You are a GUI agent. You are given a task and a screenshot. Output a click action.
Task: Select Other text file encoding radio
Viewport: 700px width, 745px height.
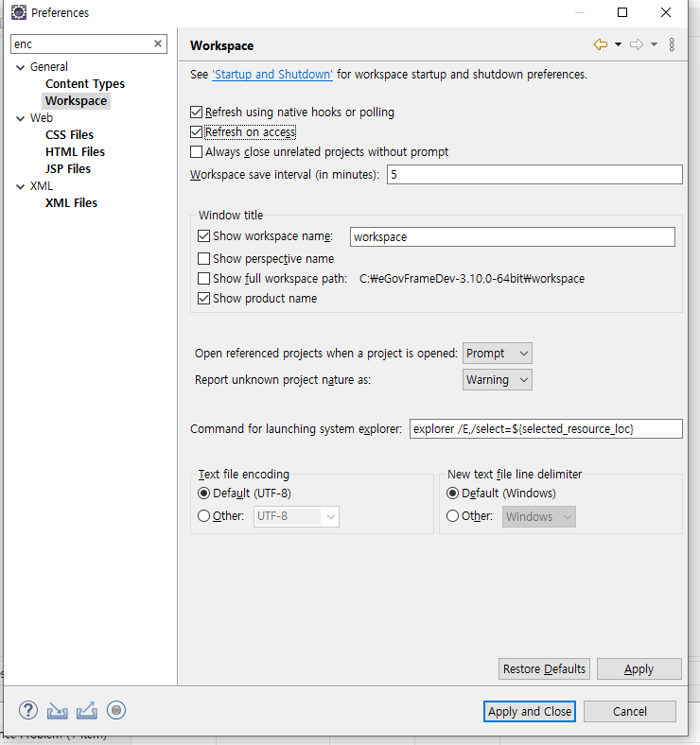click(x=203, y=516)
